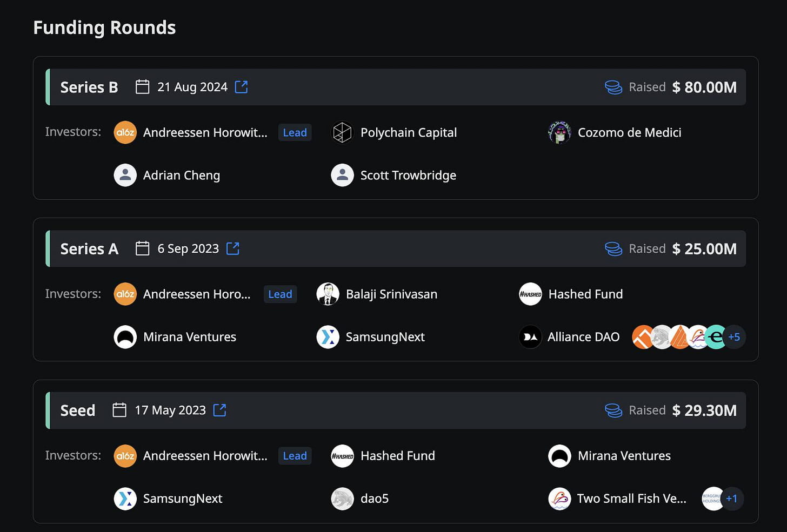Click the Series A round heading
The height and width of the screenshot is (532, 787).
point(89,248)
